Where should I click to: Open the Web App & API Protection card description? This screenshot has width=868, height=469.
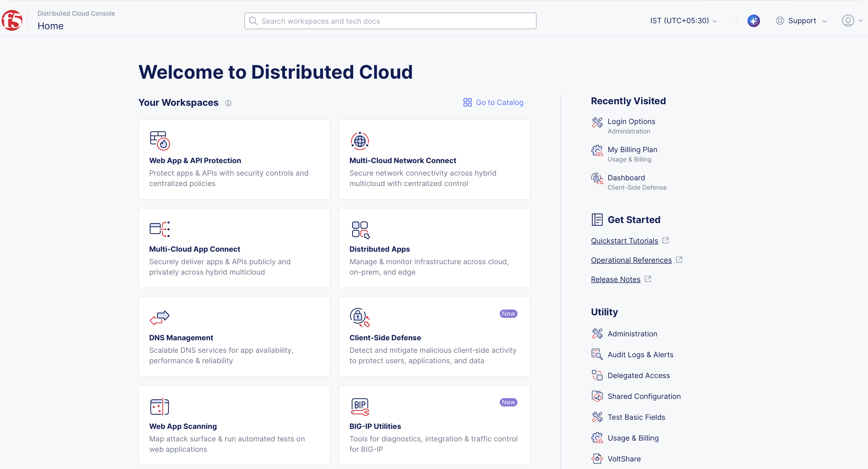pyautogui.click(x=229, y=178)
